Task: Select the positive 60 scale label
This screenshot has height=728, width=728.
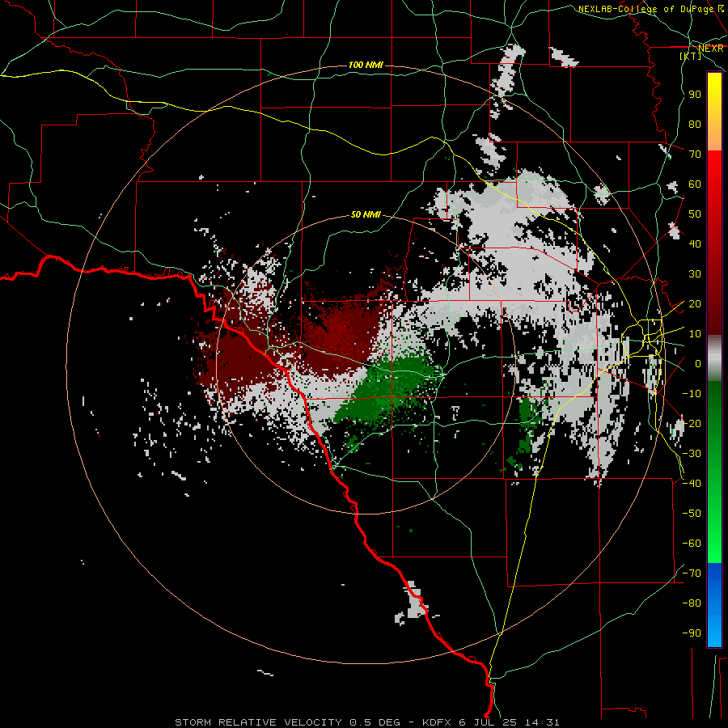Action: 695,184
